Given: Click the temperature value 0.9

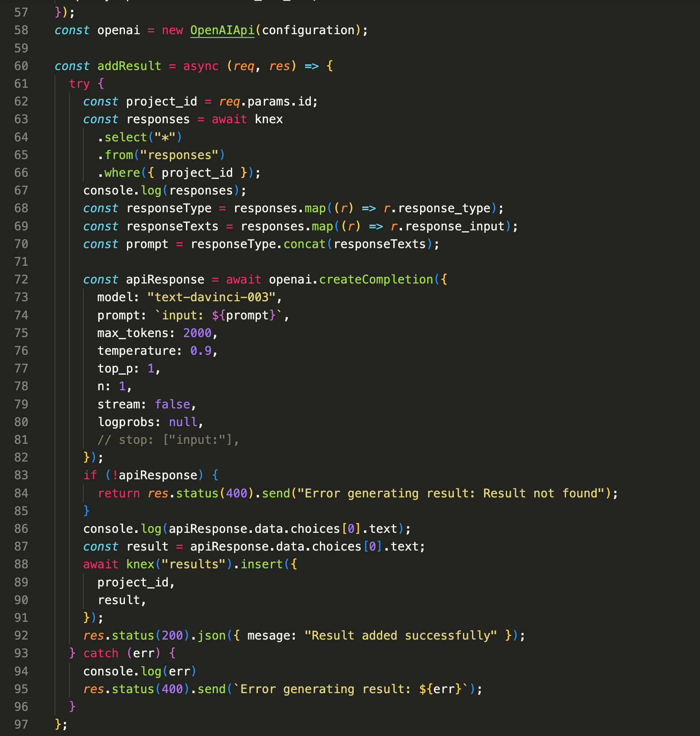Looking at the screenshot, I should [201, 351].
